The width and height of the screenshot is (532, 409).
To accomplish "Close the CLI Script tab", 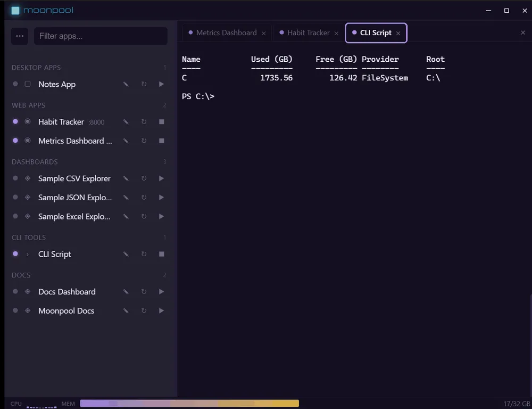I will tap(398, 34).
